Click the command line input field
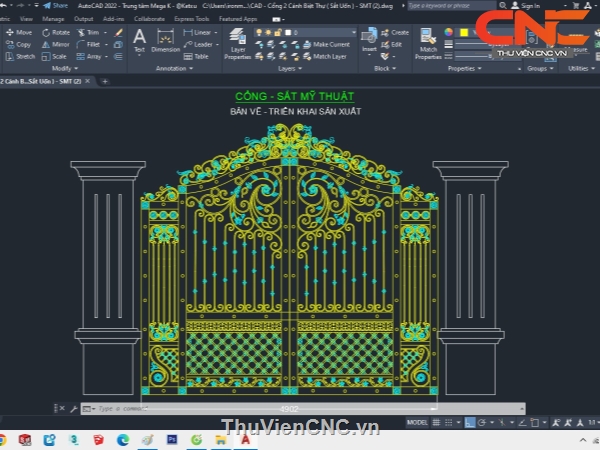This screenshot has width=600, height=450. (250, 409)
